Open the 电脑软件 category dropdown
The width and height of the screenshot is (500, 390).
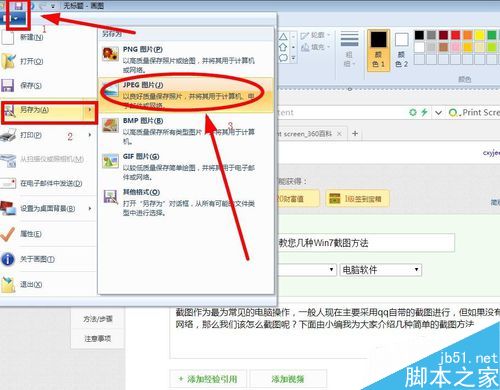pyautogui.click(x=381, y=270)
